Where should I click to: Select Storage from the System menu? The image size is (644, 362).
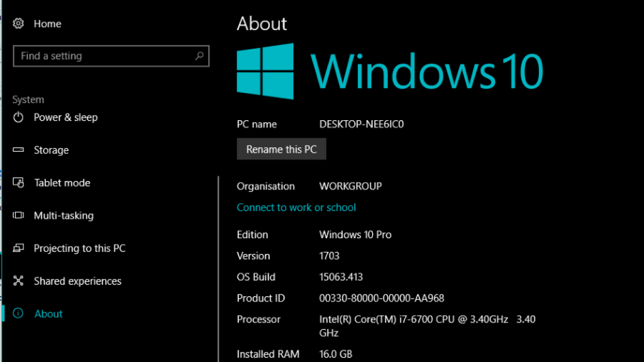coord(51,150)
